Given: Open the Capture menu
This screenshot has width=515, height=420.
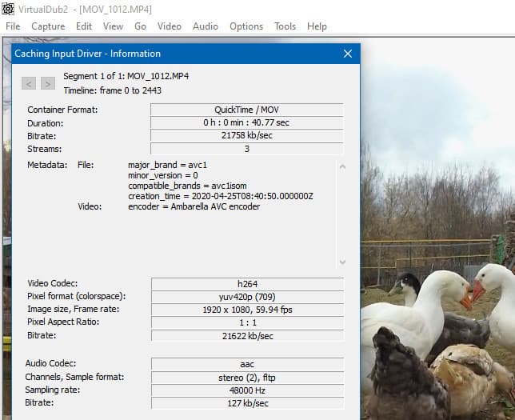Looking at the screenshot, I should click(x=48, y=26).
